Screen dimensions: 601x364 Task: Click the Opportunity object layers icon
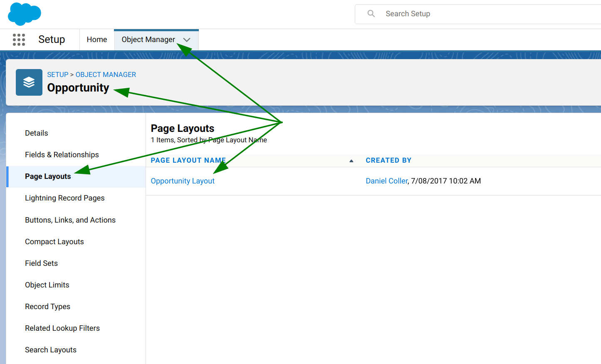point(29,82)
